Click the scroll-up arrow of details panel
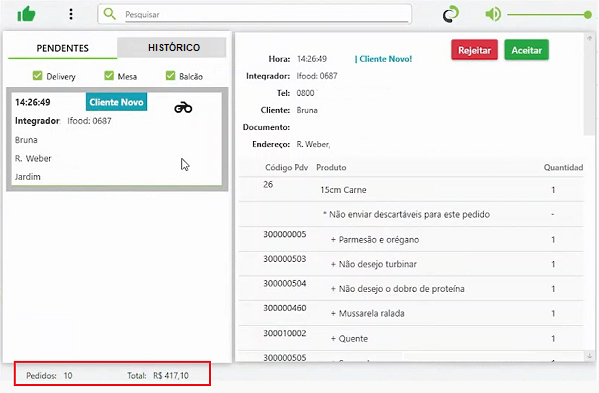This screenshot has height=393, width=599. [589, 38]
